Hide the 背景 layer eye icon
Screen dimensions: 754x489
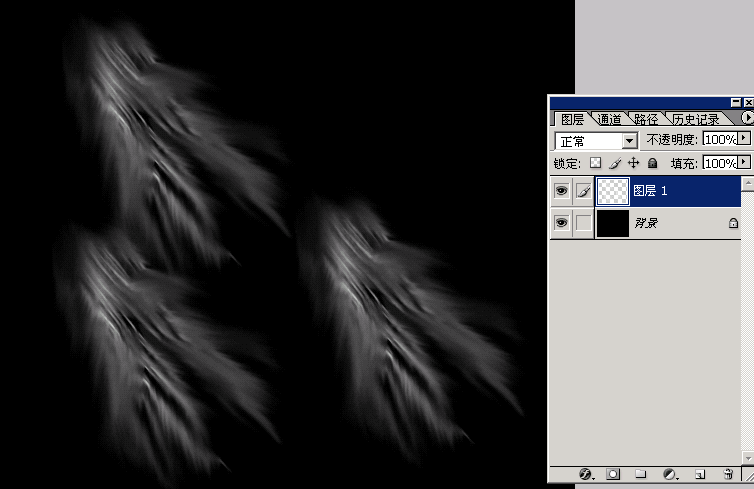(x=561, y=223)
